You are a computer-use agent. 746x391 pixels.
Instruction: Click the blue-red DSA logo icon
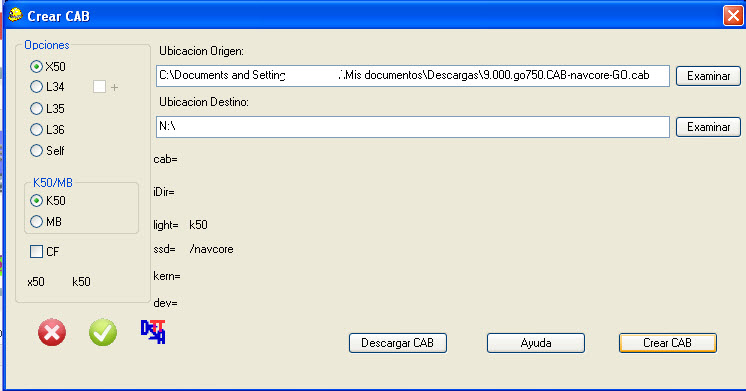(153, 332)
